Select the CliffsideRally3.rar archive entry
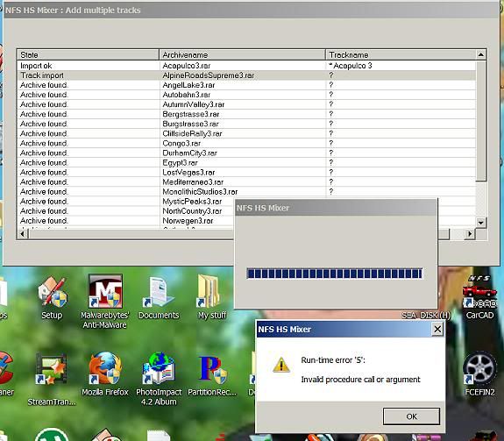 (x=246, y=133)
